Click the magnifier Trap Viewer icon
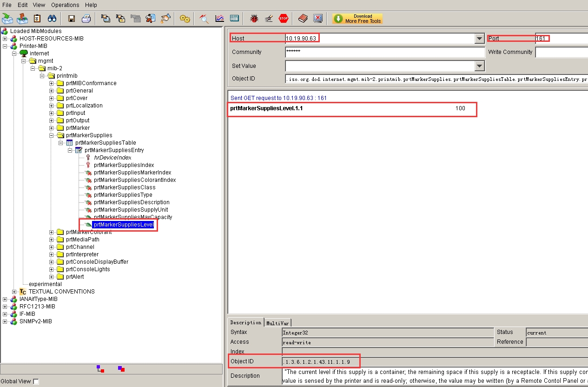The width and height of the screenshot is (588, 387). point(205,19)
